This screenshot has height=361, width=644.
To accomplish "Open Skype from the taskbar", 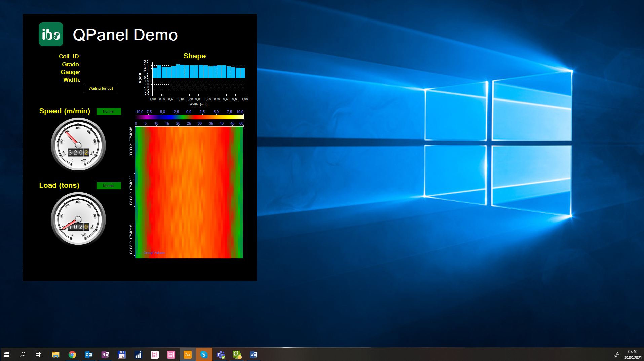I will (x=204, y=355).
